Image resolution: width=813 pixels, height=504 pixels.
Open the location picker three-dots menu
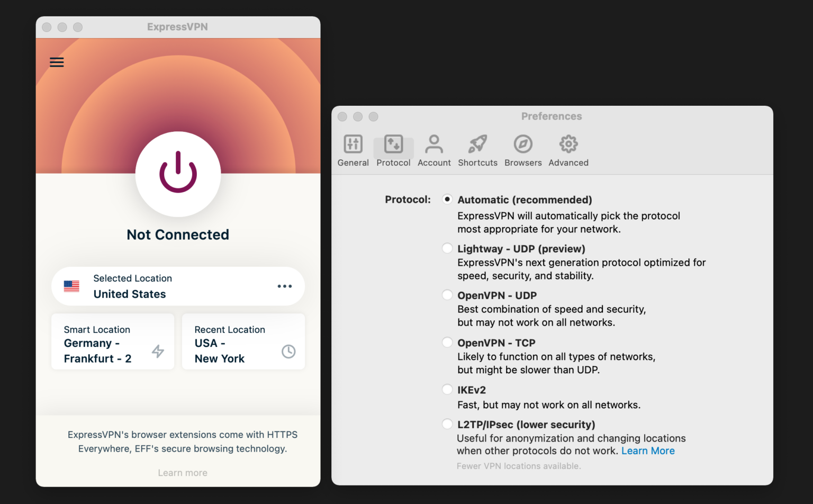point(284,286)
